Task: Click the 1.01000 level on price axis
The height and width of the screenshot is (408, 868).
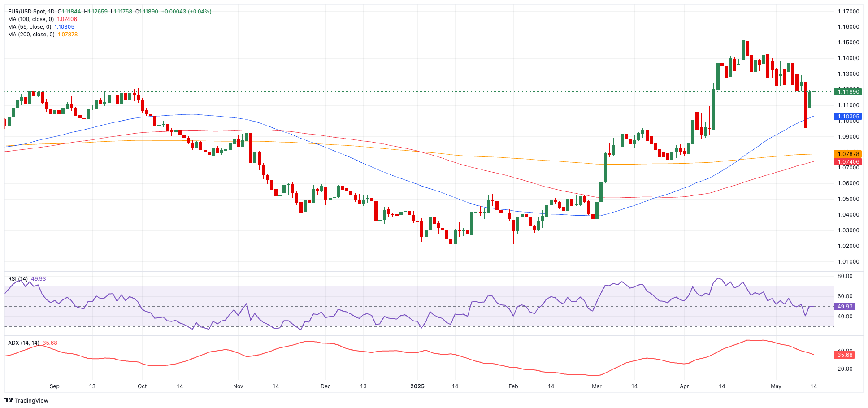Action: (x=848, y=262)
